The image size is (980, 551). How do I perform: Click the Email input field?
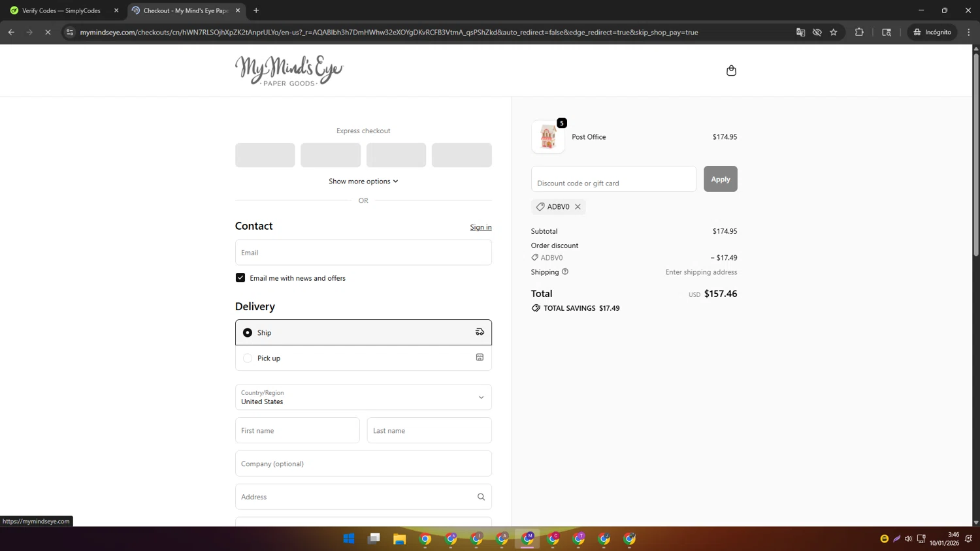pyautogui.click(x=363, y=253)
